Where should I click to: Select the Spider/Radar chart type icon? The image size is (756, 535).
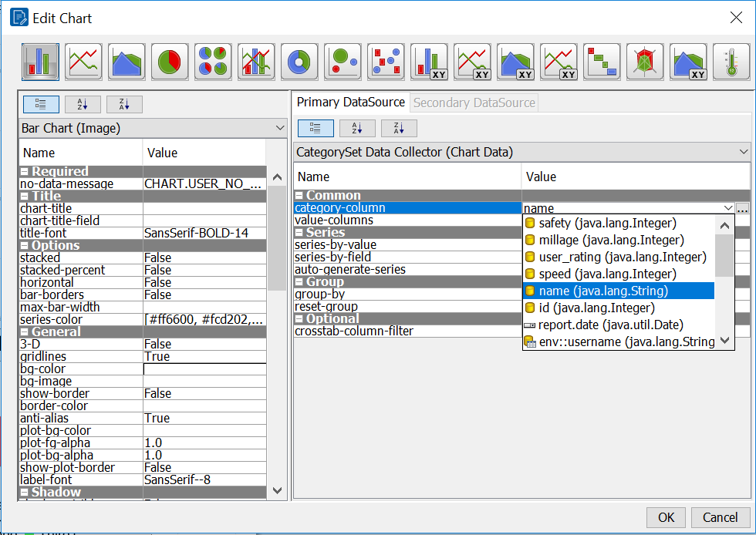[644, 60]
